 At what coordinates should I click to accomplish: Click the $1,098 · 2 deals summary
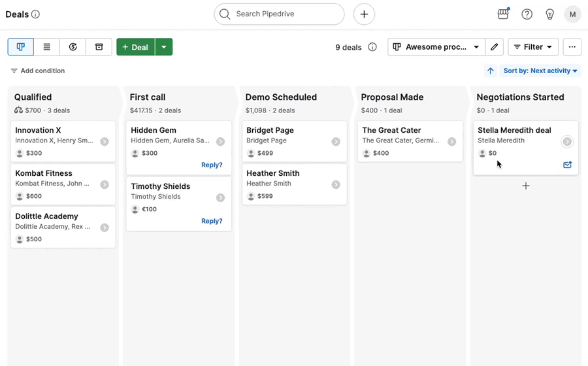(270, 110)
